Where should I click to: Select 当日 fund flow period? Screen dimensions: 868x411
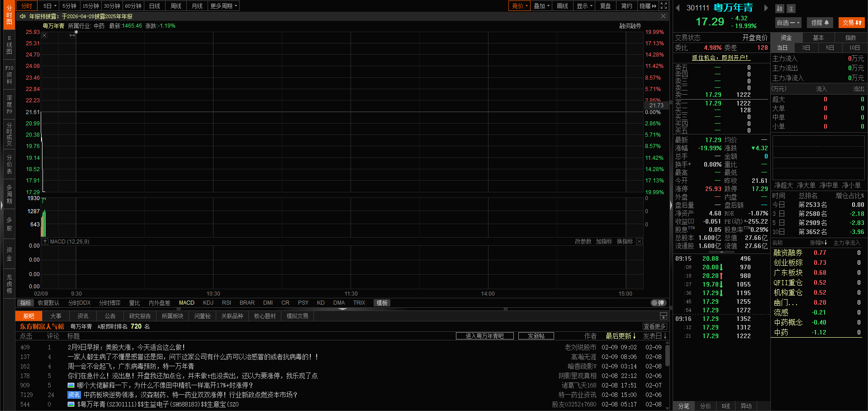782,48
